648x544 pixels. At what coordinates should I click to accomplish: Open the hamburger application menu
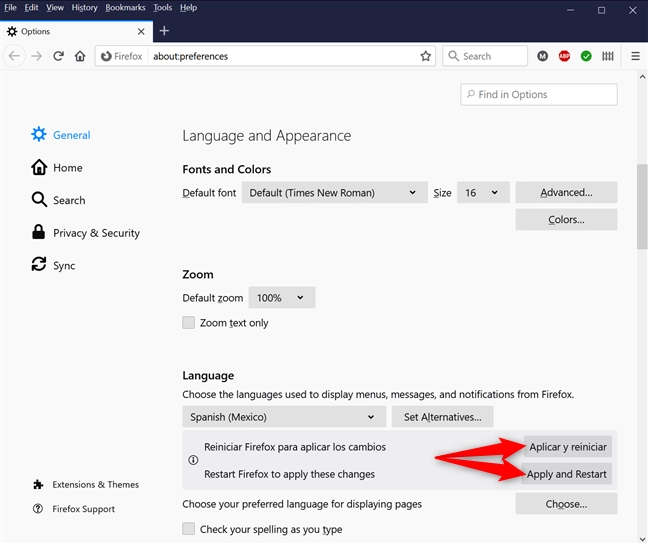point(636,56)
